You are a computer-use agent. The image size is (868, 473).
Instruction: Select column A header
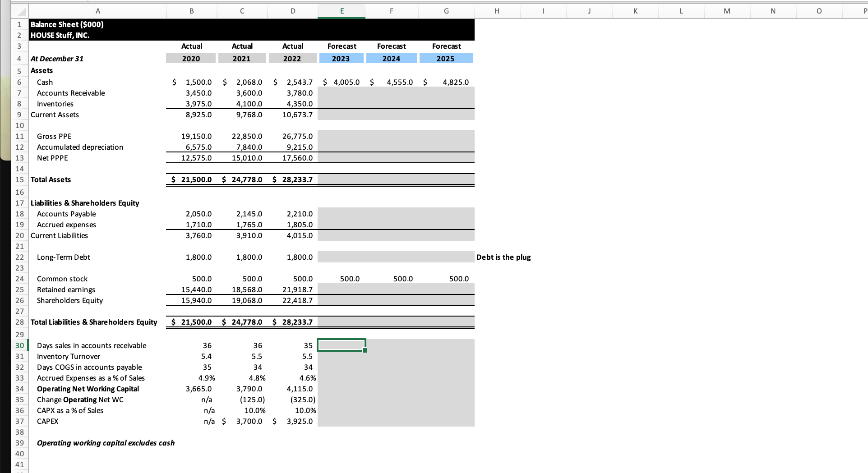(x=97, y=11)
